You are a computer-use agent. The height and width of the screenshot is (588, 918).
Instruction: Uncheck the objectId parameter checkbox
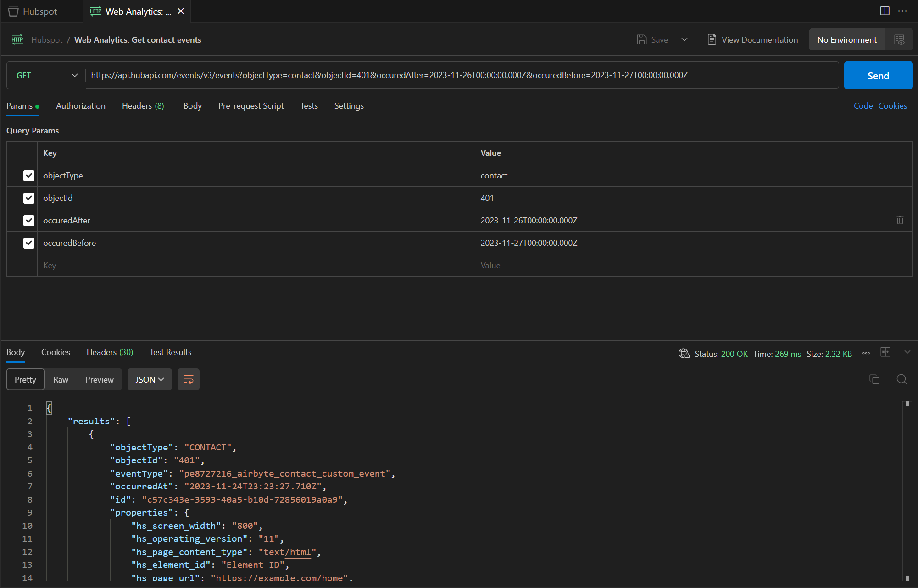pyautogui.click(x=29, y=198)
